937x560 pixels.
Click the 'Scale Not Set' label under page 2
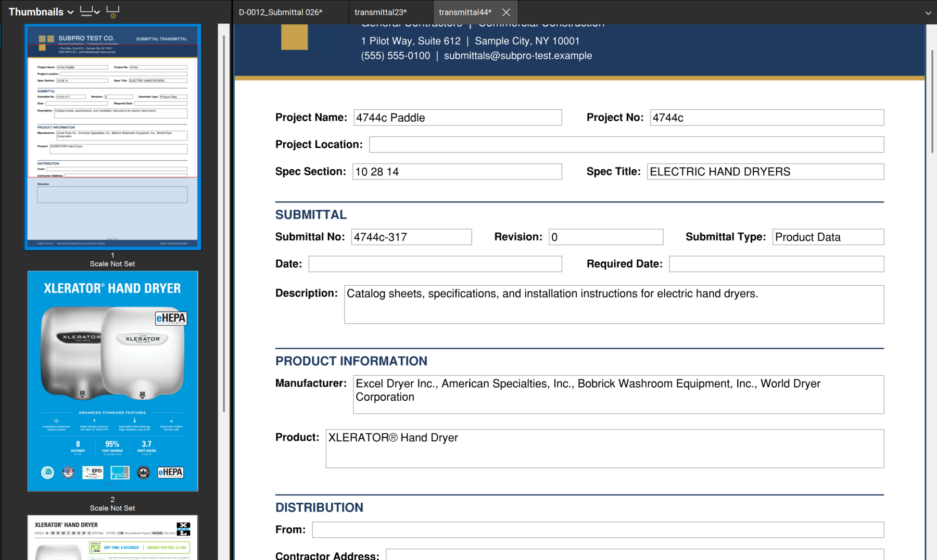coord(112,508)
